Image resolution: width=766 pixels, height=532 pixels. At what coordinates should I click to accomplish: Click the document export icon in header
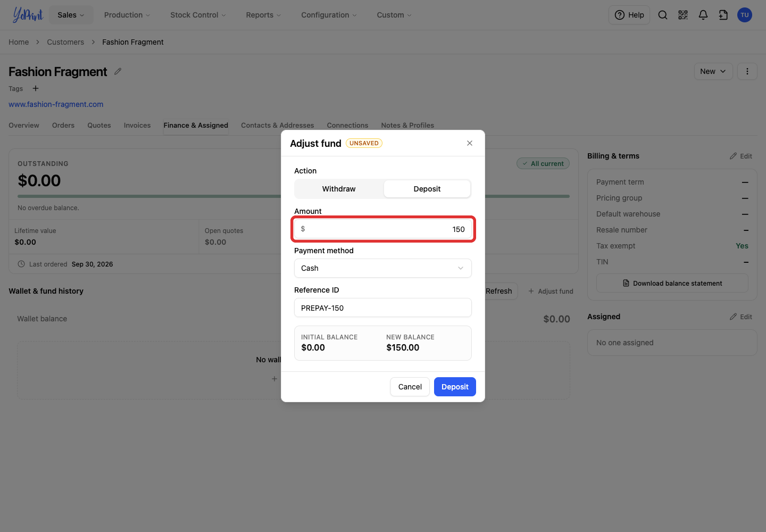point(723,15)
